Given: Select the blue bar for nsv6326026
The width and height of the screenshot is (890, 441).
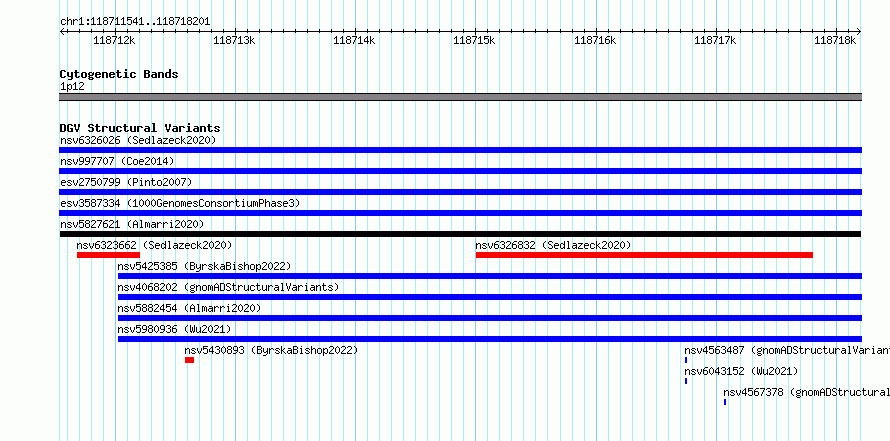Looking at the screenshot, I should pos(460,150).
